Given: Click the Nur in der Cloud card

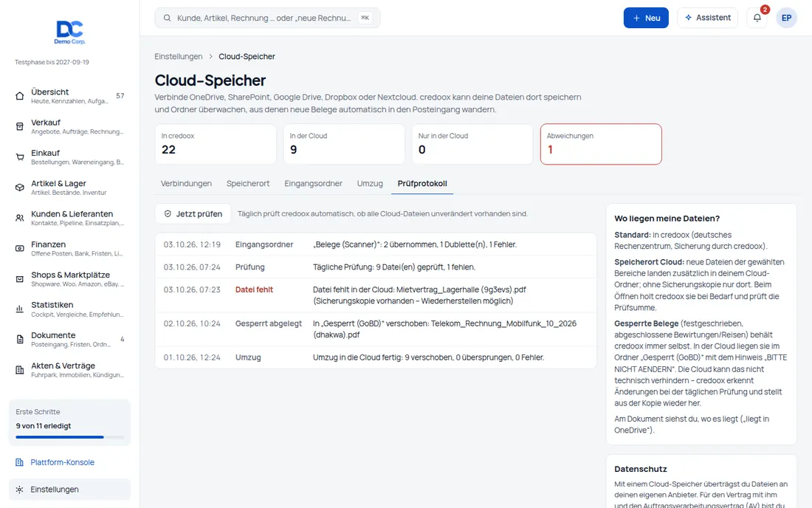Looking at the screenshot, I should pyautogui.click(x=472, y=144).
